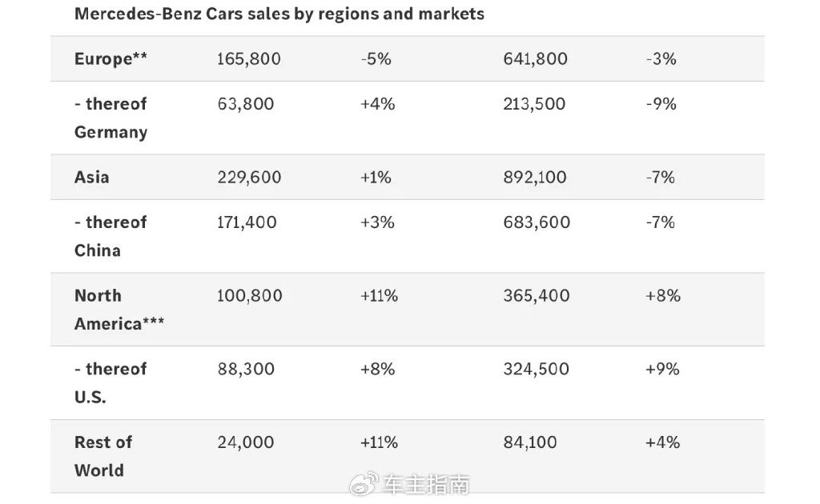The height and width of the screenshot is (504, 820).
Task: Click the 892,100 Asia cumulative figure
Action: pos(536,177)
